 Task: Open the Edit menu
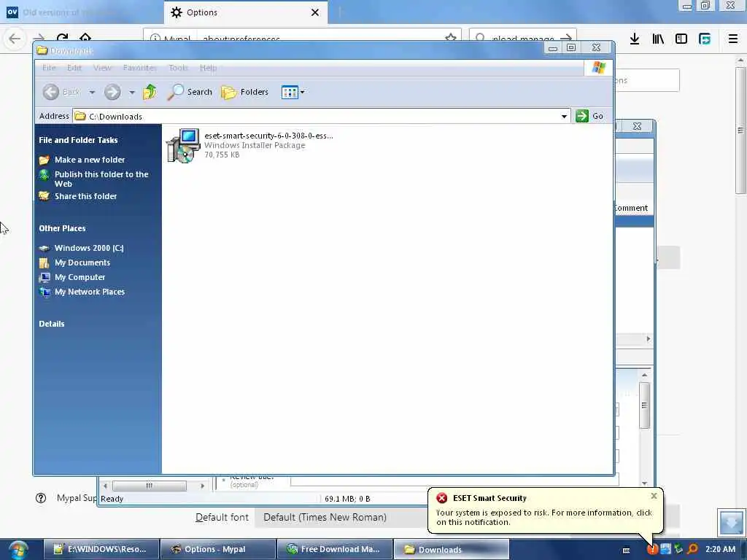pyautogui.click(x=74, y=68)
